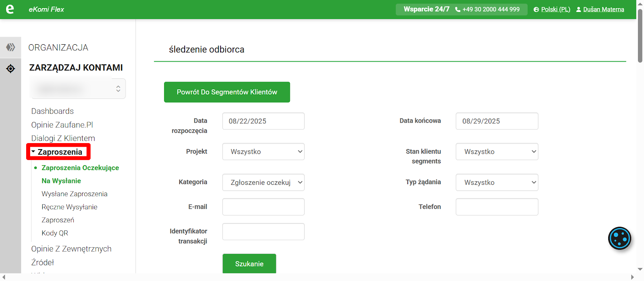The image size is (644, 281).
Task: Click the E-mail input field
Action: coord(263,207)
